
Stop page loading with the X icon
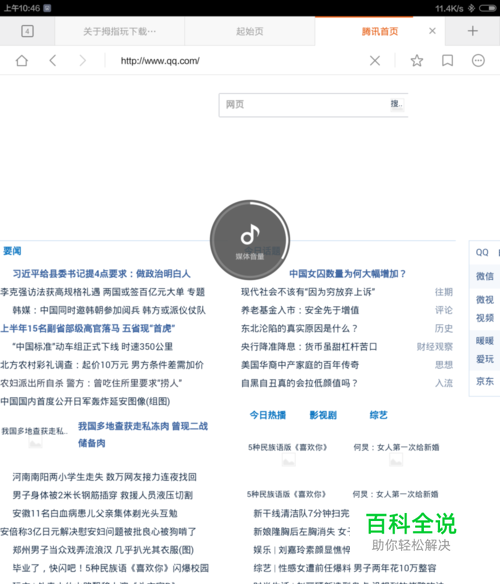click(x=375, y=60)
